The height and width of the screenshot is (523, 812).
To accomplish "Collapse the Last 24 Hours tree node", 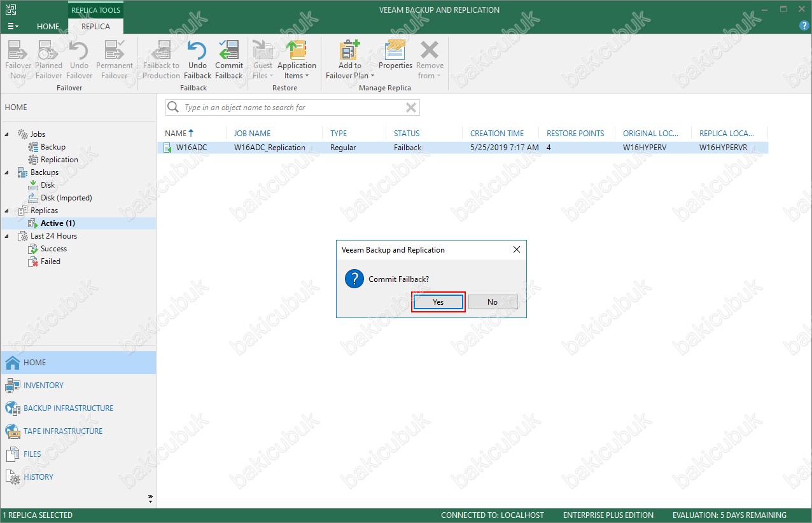I will click(x=8, y=236).
